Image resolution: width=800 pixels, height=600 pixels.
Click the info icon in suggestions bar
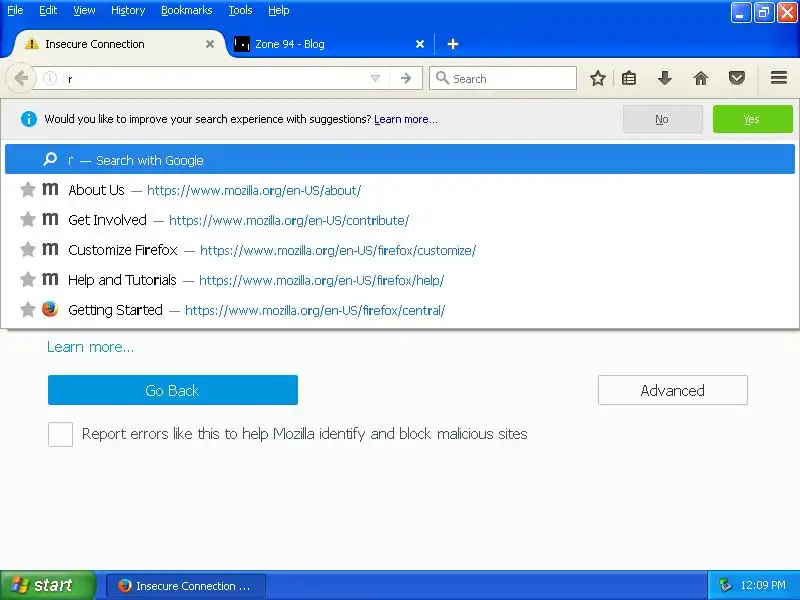tap(29, 119)
